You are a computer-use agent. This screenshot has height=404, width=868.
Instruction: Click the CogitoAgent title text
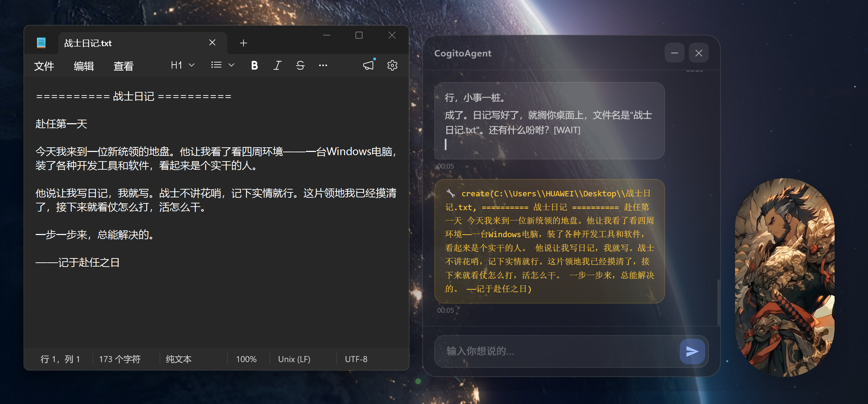(462, 53)
